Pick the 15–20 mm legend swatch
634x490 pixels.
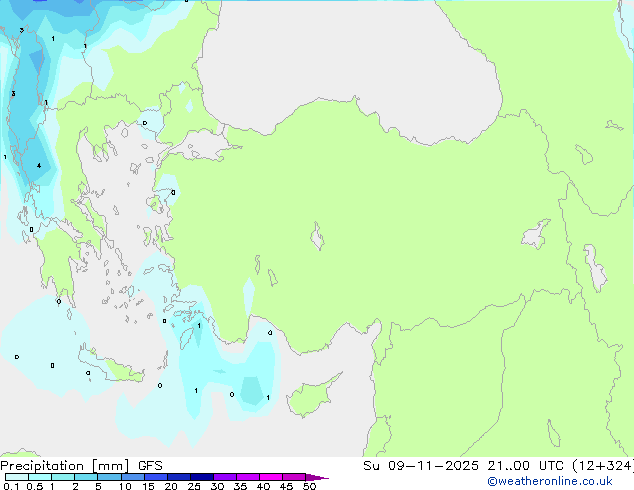(x=155, y=477)
